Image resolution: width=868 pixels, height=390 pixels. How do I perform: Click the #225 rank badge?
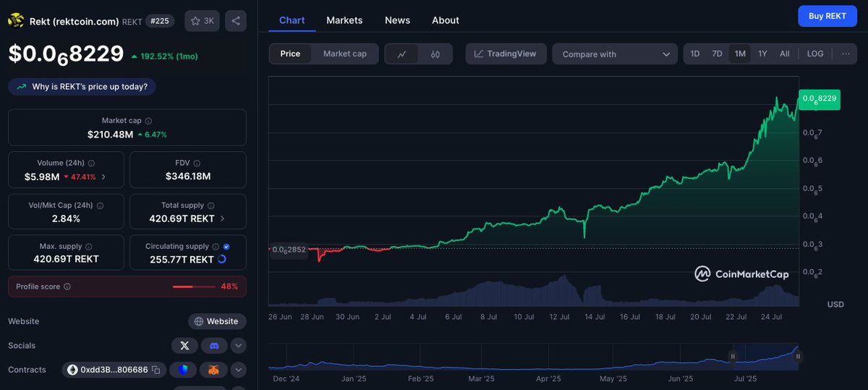tap(159, 21)
